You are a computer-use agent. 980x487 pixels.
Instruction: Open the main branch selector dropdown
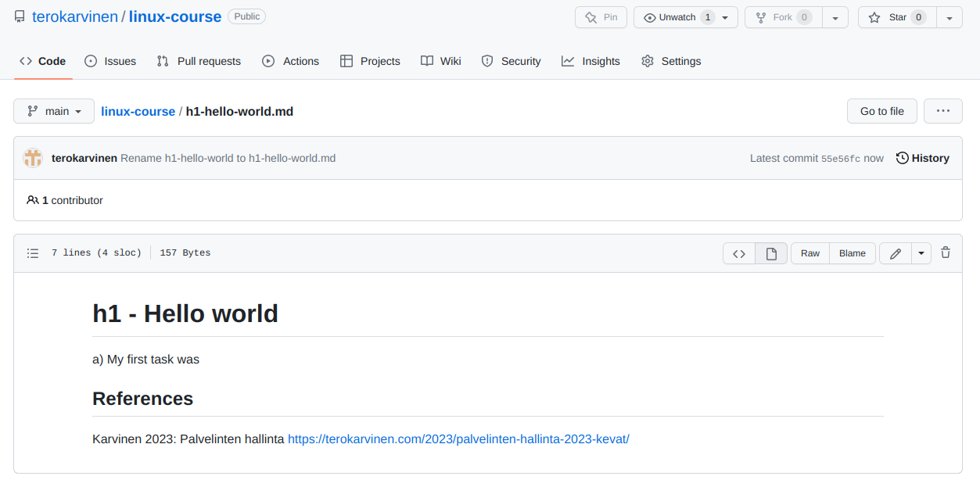point(54,111)
